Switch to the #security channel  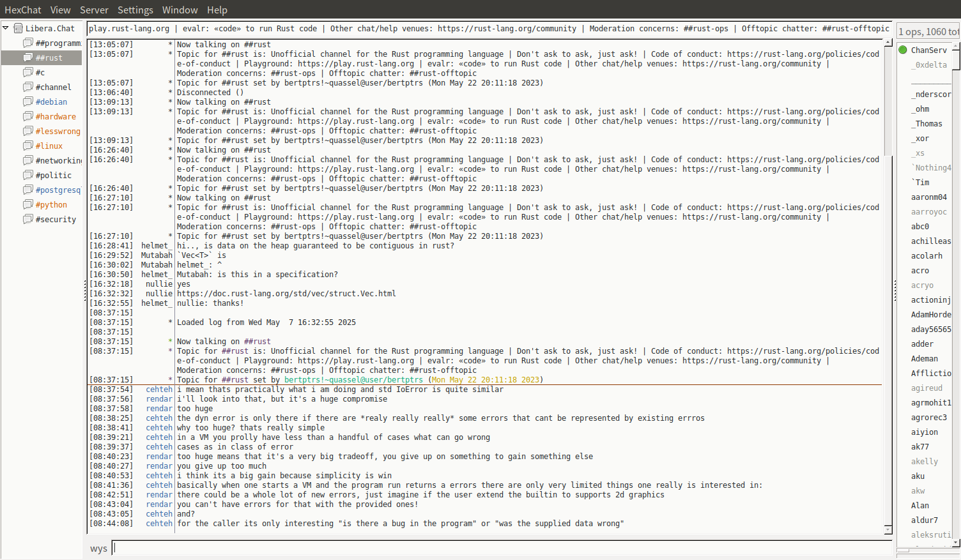coord(56,220)
